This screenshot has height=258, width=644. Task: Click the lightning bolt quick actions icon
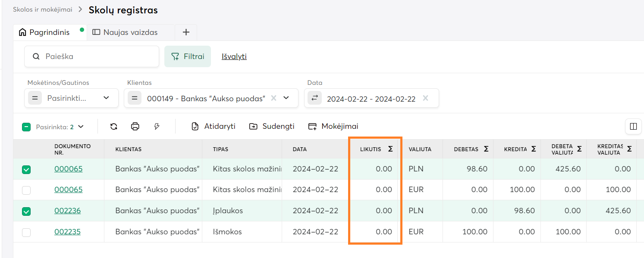[x=157, y=127]
